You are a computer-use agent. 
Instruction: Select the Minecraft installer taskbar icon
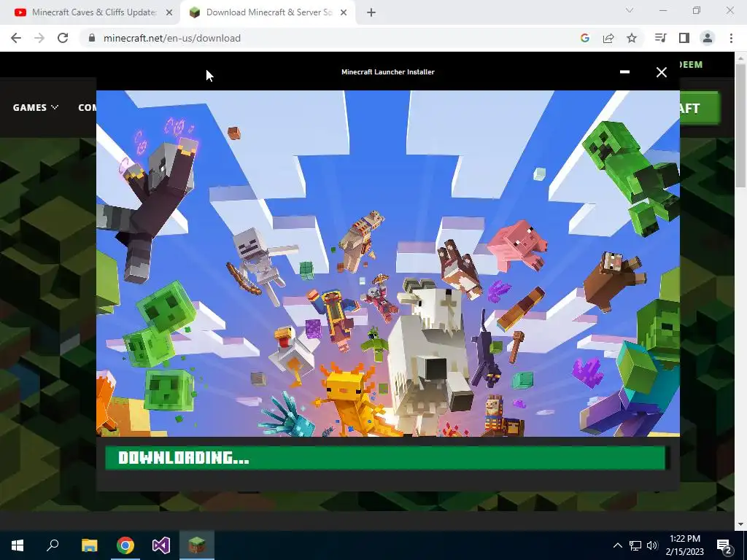[197, 545]
